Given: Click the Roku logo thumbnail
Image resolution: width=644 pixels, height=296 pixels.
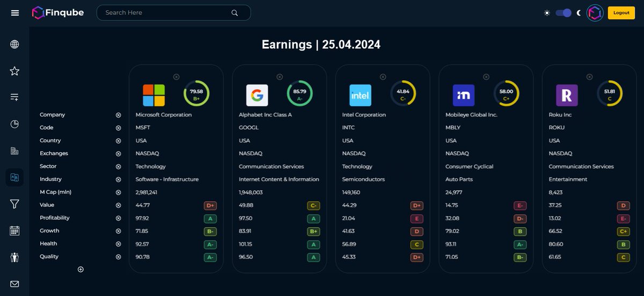Looking at the screenshot, I should [x=567, y=95].
